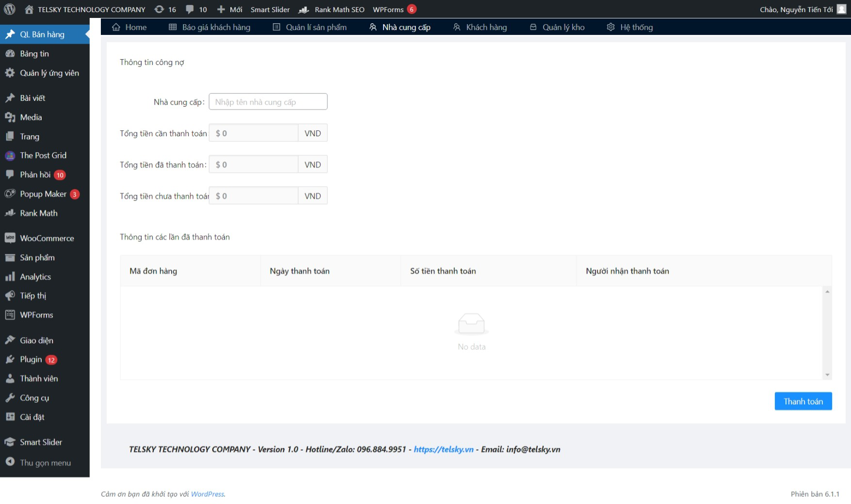851x504 pixels.
Task: Click the Tổng tiền đã thanh toán field
Action: click(x=254, y=164)
